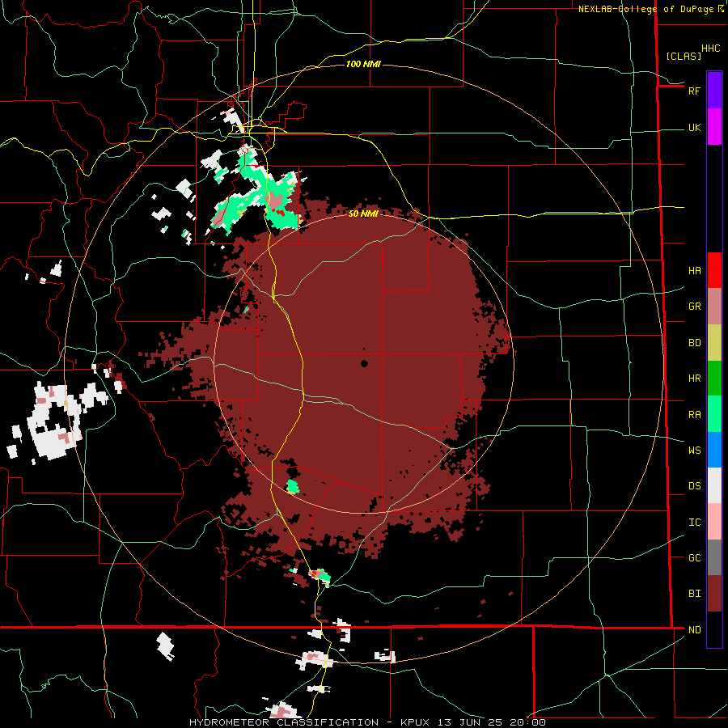Click the BI legend label
This screenshot has width=728, height=728.
point(694,594)
